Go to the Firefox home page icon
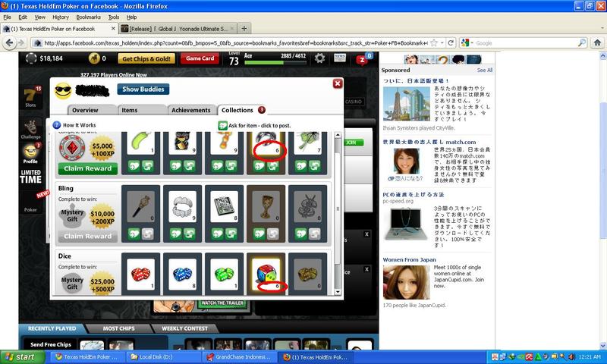The width and height of the screenshot is (607, 364). pyautogui.click(x=597, y=43)
